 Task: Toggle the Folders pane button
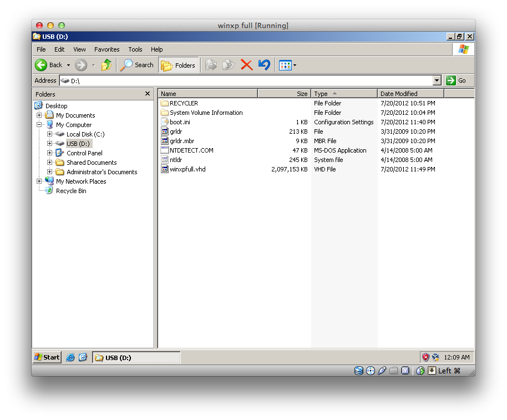click(x=179, y=65)
